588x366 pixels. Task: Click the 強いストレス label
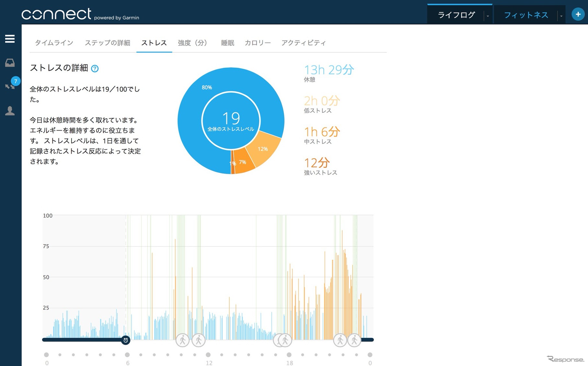(x=320, y=173)
